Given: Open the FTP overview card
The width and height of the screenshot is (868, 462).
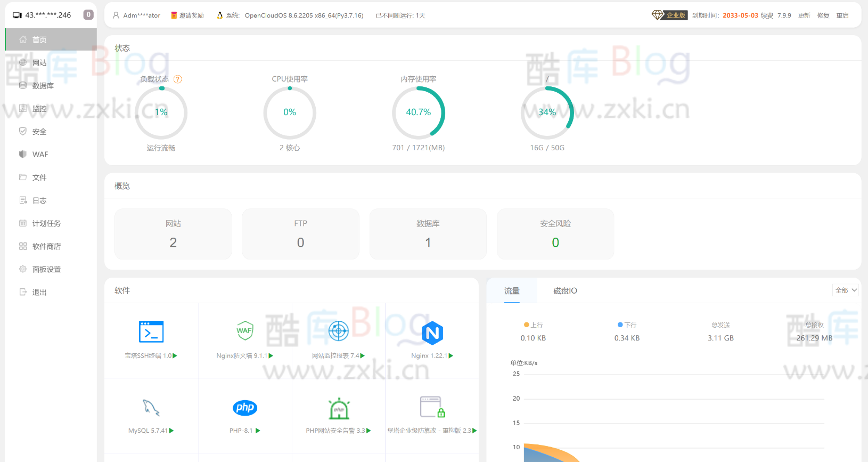Looking at the screenshot, I should tap(300, 234).
